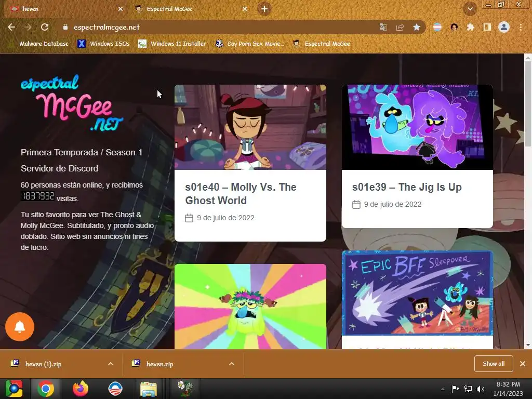Open the Action Center flag icon

(x=455, y=389)
